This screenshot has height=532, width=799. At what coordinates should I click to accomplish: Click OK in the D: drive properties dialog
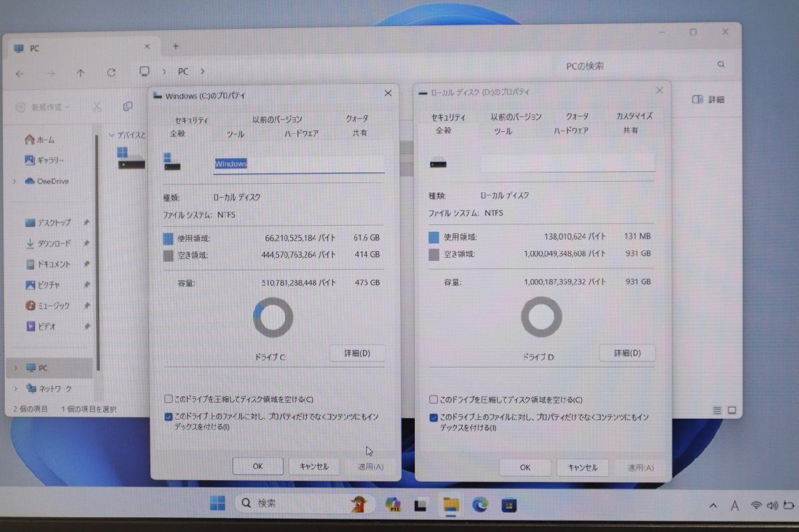pyautogui.click(x=525, y=467)
